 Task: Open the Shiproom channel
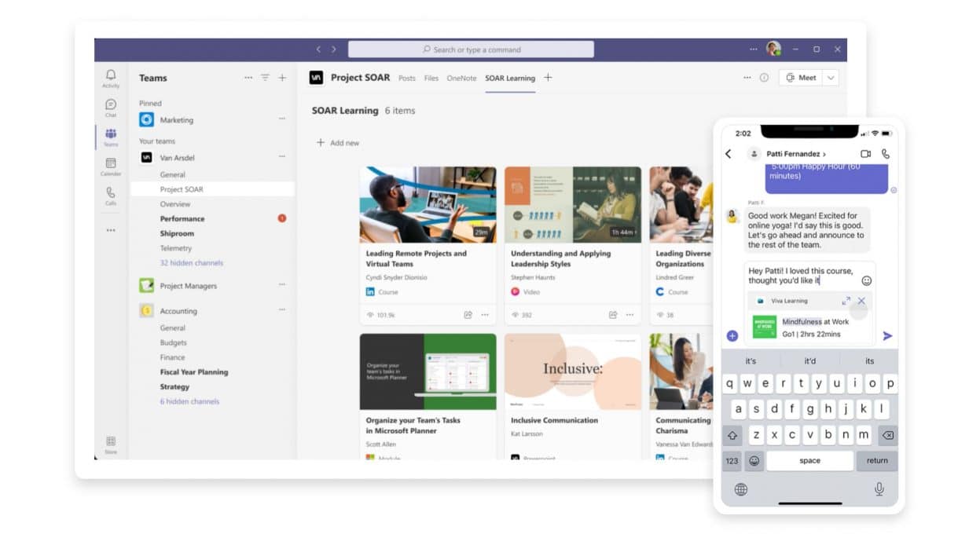tap(177, 234)
